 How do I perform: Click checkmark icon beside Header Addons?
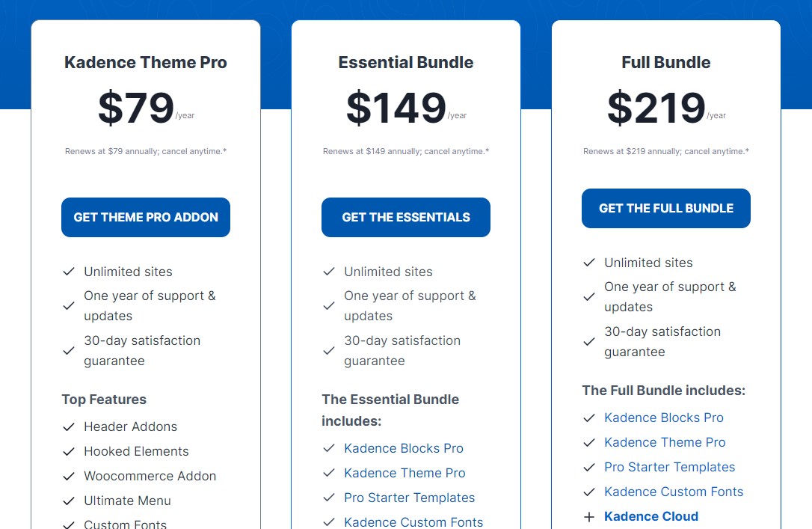point(68,427)
